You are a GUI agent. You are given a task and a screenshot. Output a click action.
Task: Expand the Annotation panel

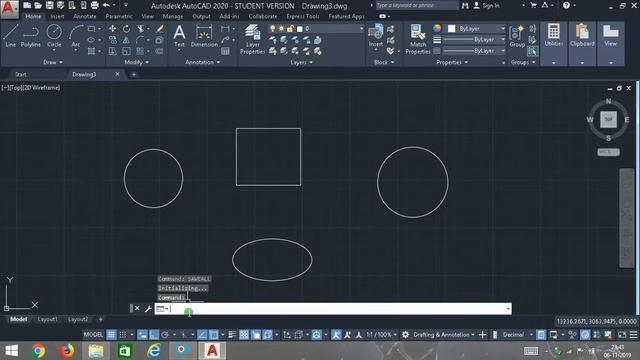pyautogui.click(x=203, y=62)
